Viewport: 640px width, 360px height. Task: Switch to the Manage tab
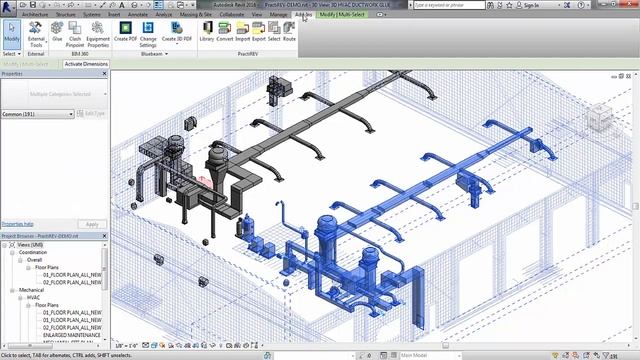278,14
